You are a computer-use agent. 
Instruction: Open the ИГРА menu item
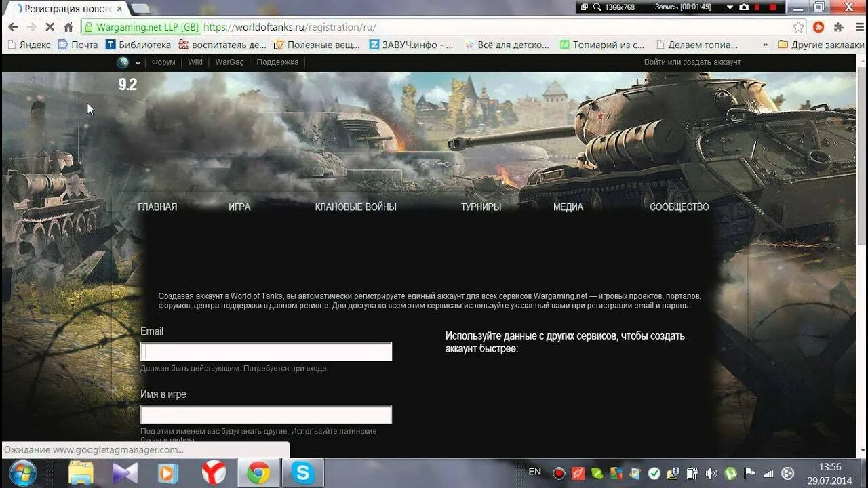[239, 207]
